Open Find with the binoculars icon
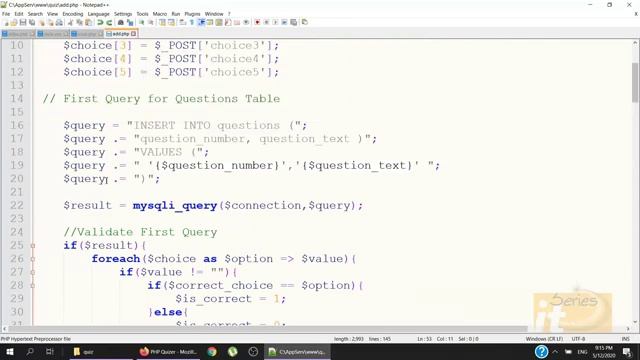The height and width of the screenshot is (360, 640). tap(121, 22)
